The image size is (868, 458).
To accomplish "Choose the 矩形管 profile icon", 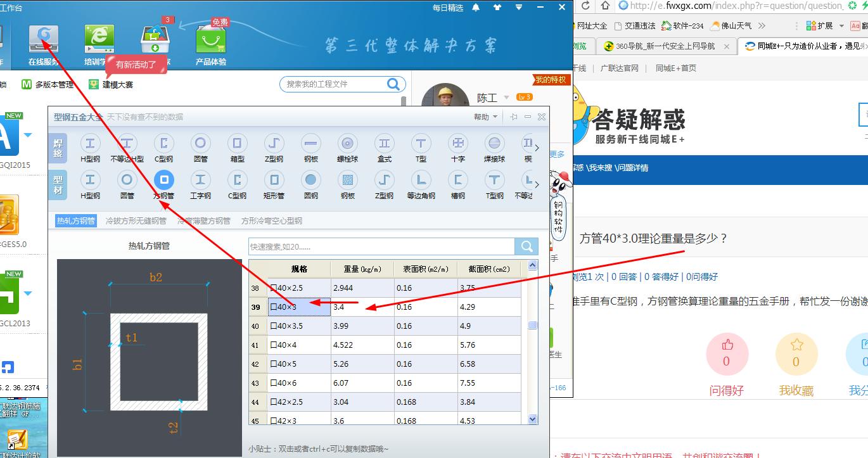I will [x=274, y=180].
